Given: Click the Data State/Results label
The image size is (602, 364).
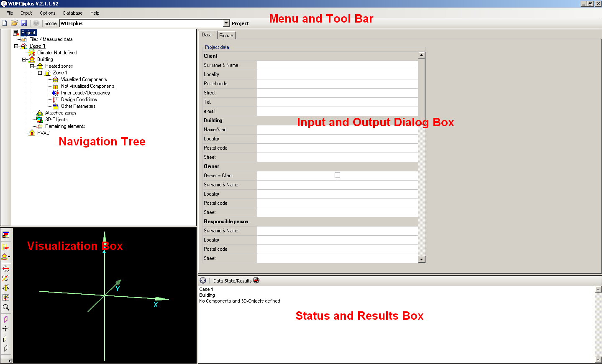Looking at the screenshot, I should [x=232, y=281].
